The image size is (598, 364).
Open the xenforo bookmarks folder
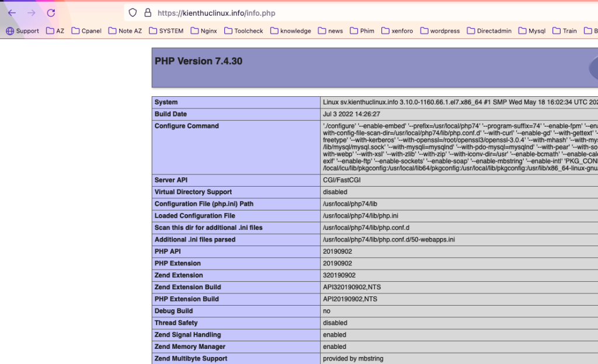pyautogui.click(x=398, y=31)
